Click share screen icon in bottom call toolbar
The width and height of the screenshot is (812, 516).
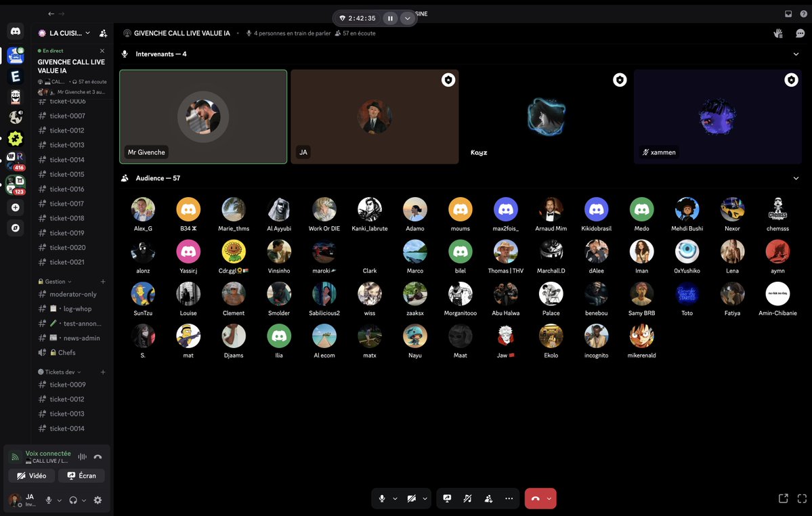447,498
